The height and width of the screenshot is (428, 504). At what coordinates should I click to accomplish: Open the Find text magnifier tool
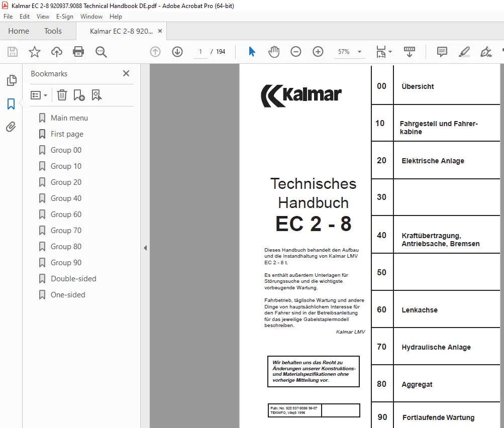point(101,52)
